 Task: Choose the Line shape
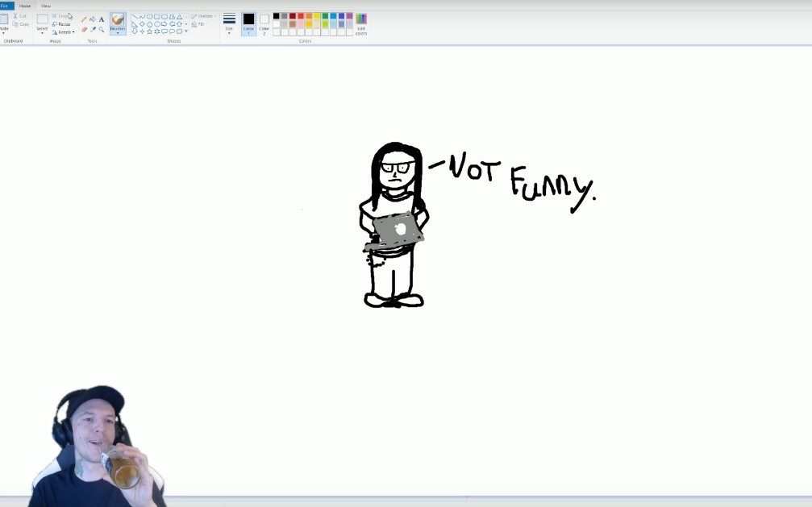point(135,17)
